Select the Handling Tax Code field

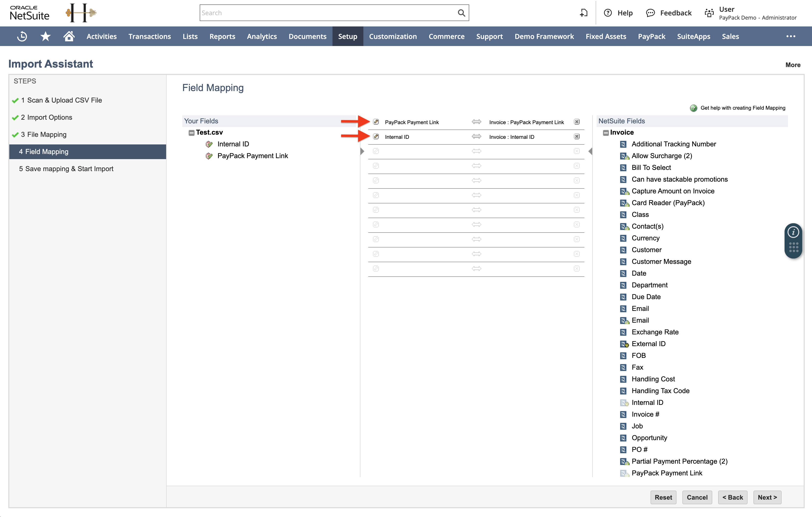660,391
